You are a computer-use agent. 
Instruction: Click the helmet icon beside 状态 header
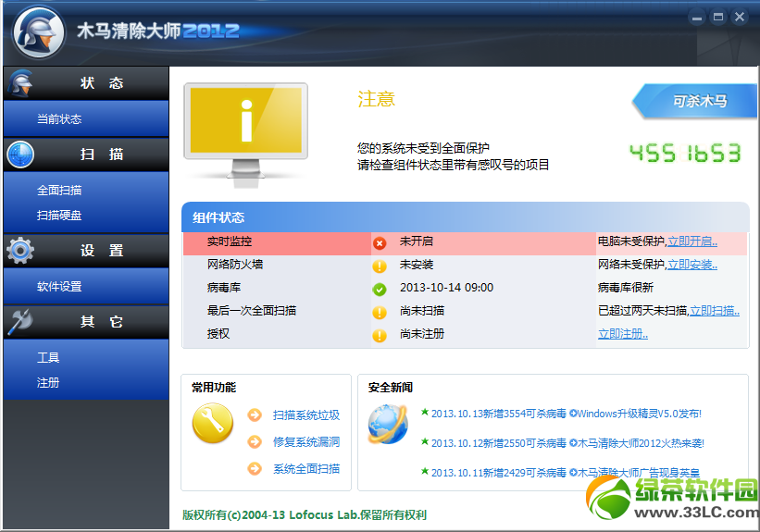pos(20,83)
